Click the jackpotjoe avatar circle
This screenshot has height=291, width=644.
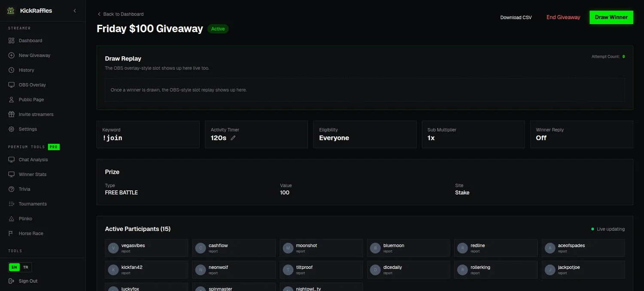(x=550, y=270)
